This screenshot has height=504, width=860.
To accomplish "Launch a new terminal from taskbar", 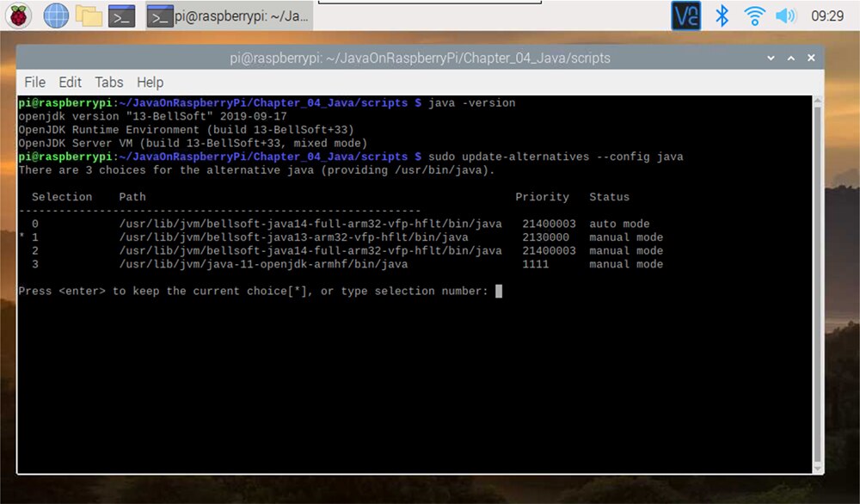I will (122, 15).
